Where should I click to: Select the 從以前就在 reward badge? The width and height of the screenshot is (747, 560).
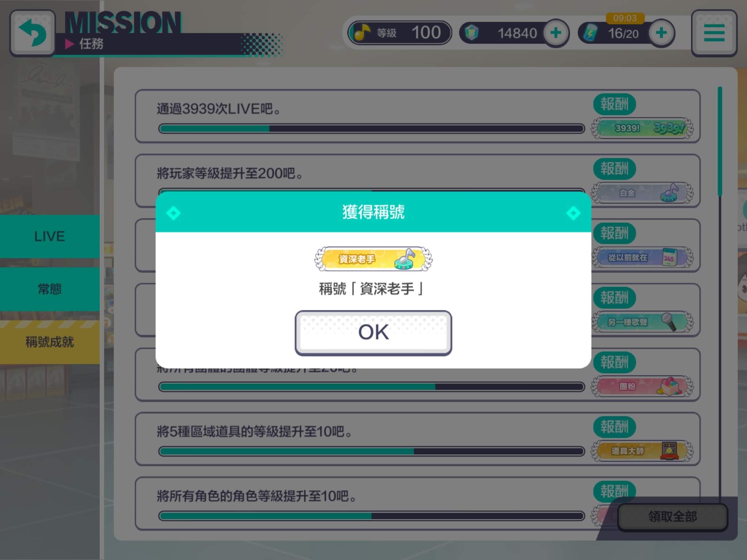[x=642, y=257]
